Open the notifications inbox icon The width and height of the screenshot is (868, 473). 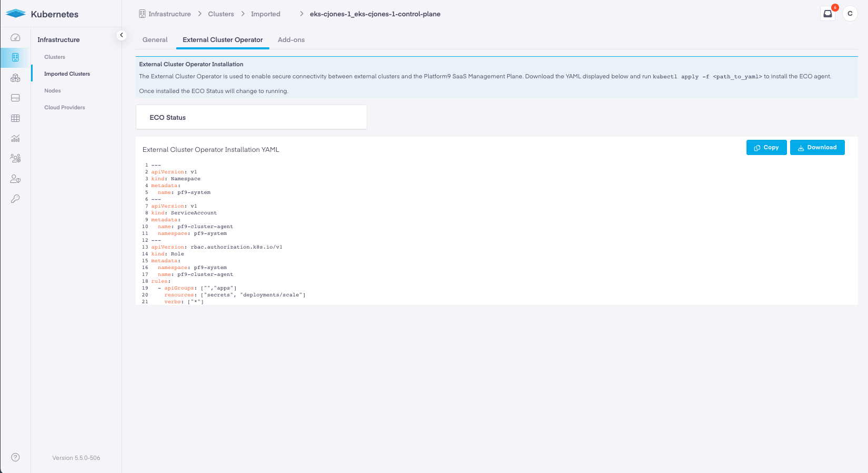coord(827,14)
